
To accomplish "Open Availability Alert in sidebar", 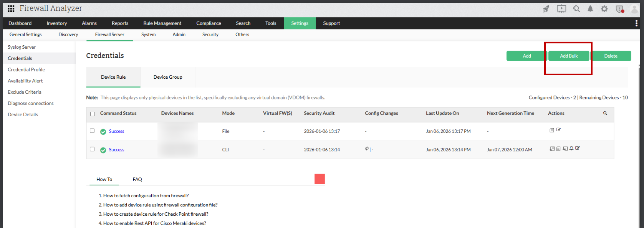I will click(x=25, y=81).
